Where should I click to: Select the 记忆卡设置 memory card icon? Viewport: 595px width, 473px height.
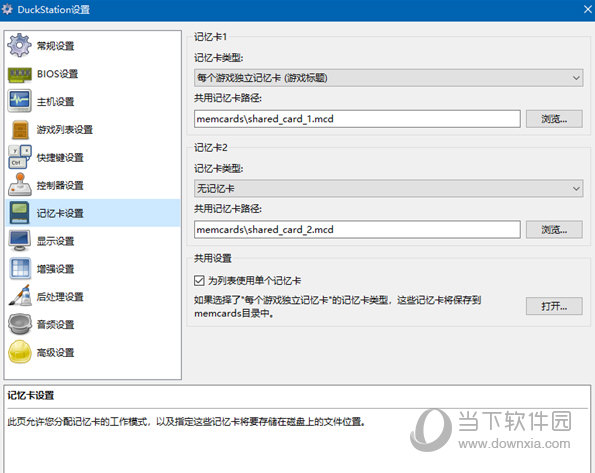click(19, 213)
